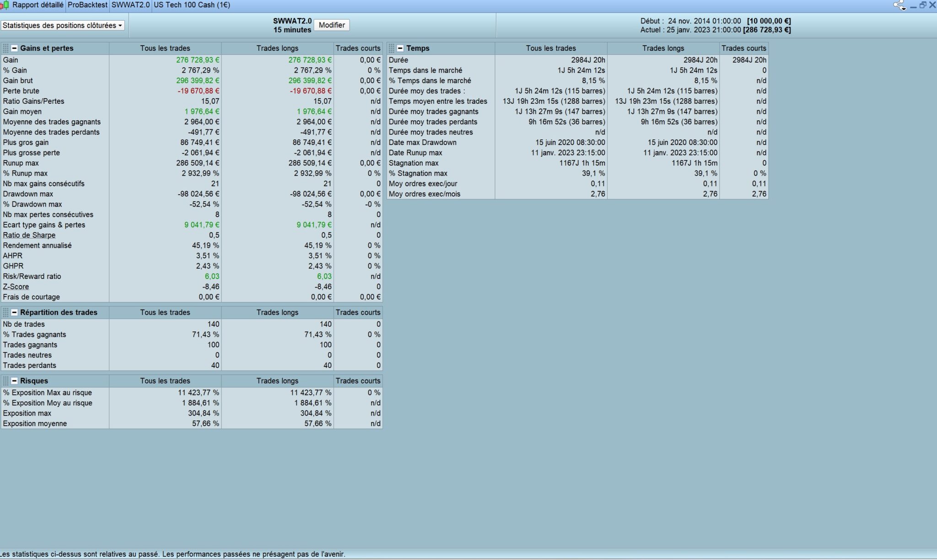Screen dimensions: 937x560
Task: Grab the Temps panel drag handle
Action: coord(392,48)
